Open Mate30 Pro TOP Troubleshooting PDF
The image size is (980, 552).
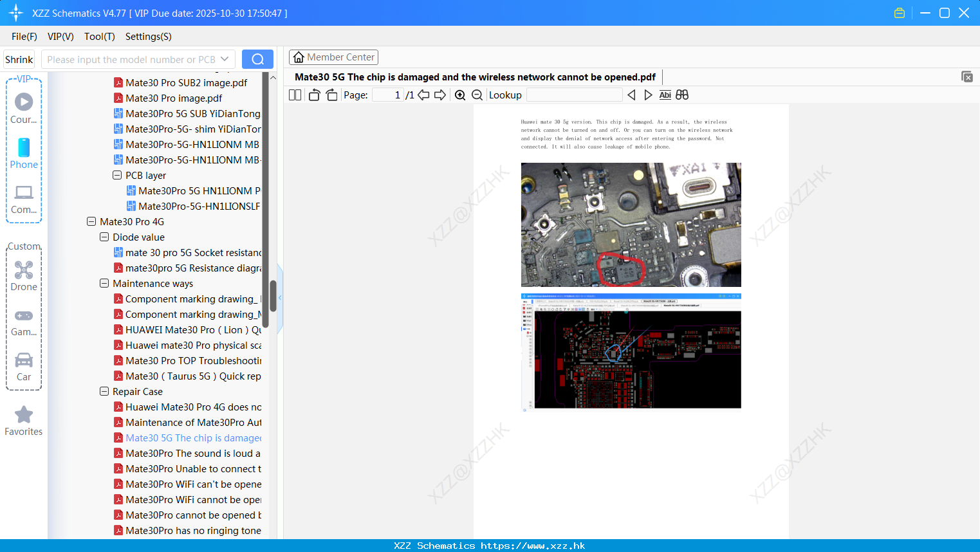[187, 360]
